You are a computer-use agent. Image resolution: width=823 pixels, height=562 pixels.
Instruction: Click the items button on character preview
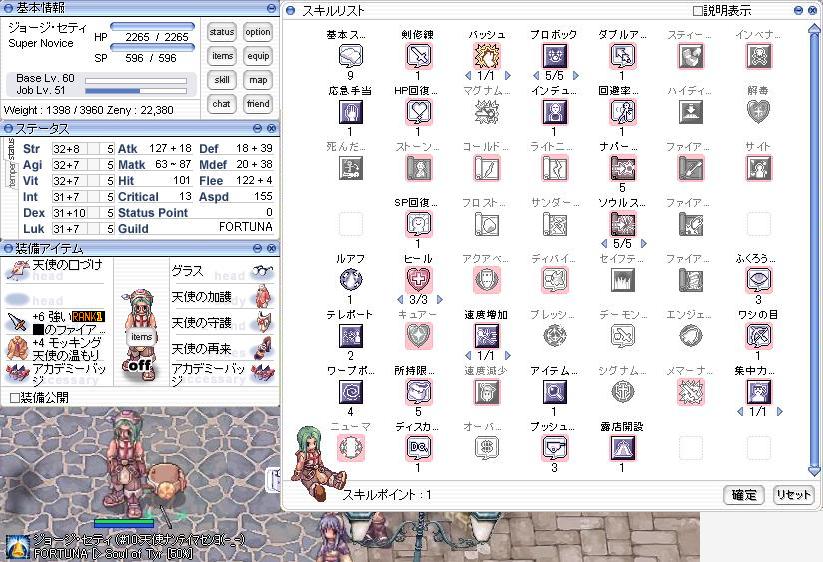pos(141,337)
